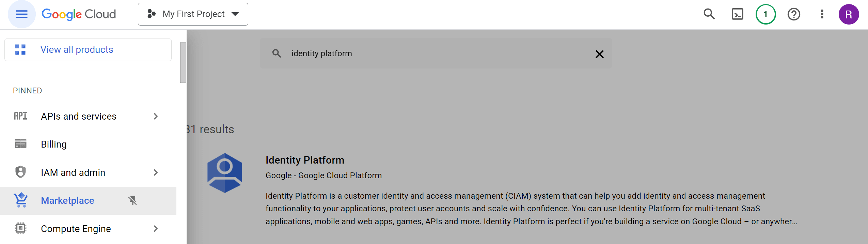868x244 pixels.
Task: Click the Identity Platform description paragraph
Action: (x=531, y=209)
